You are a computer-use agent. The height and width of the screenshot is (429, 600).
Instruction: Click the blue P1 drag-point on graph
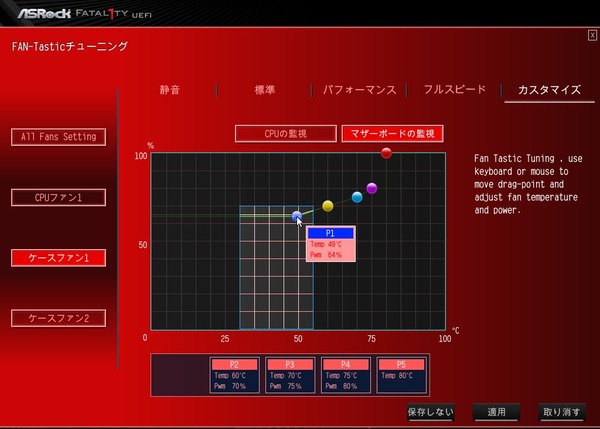point(297,216)
